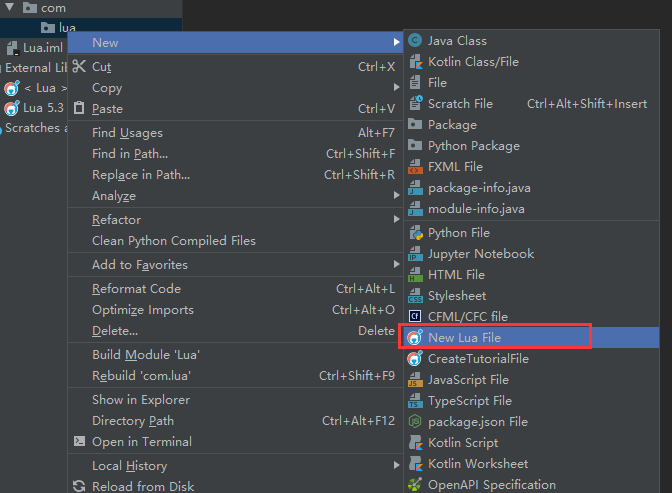Click the Alt+F7 shortcut text

376,132
